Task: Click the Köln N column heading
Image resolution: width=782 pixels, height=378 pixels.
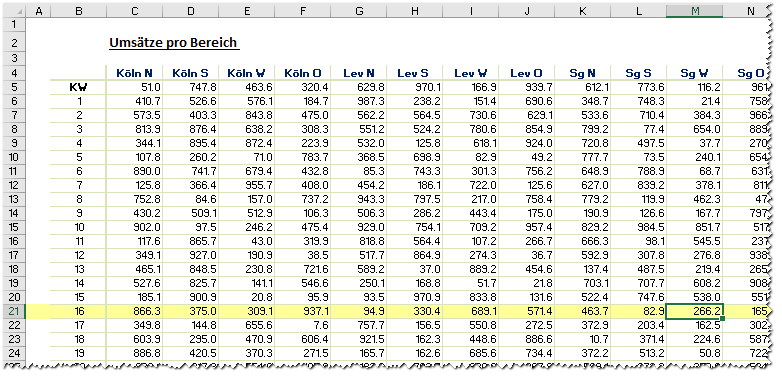Action: tap(134, 73)
